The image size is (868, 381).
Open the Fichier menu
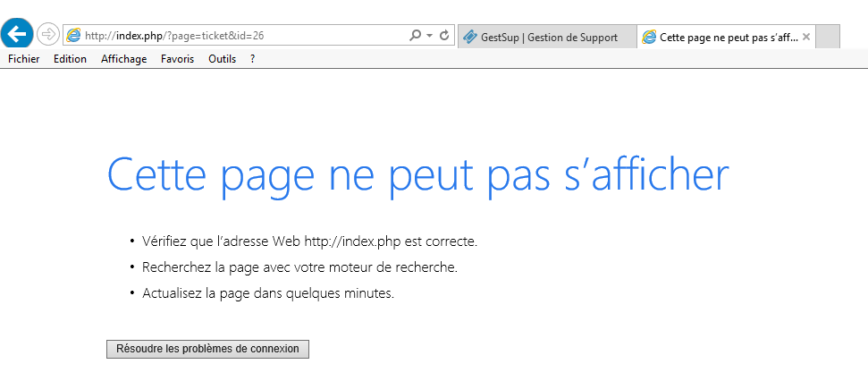coord(24,59)
